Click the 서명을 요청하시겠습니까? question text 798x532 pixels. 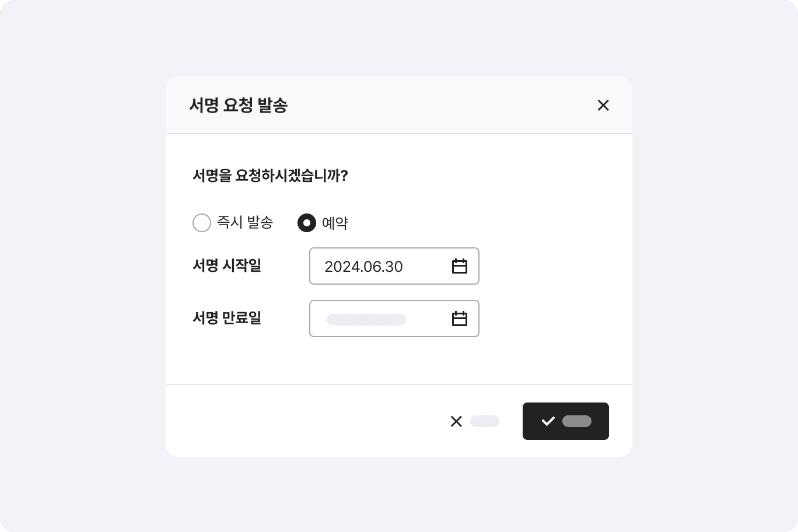(270, 176)
